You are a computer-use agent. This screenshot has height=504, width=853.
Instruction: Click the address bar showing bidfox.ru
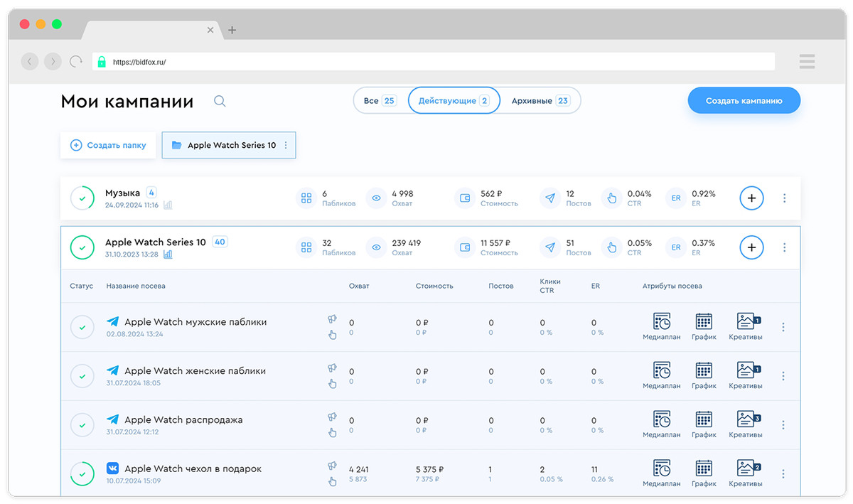point(433,62)
